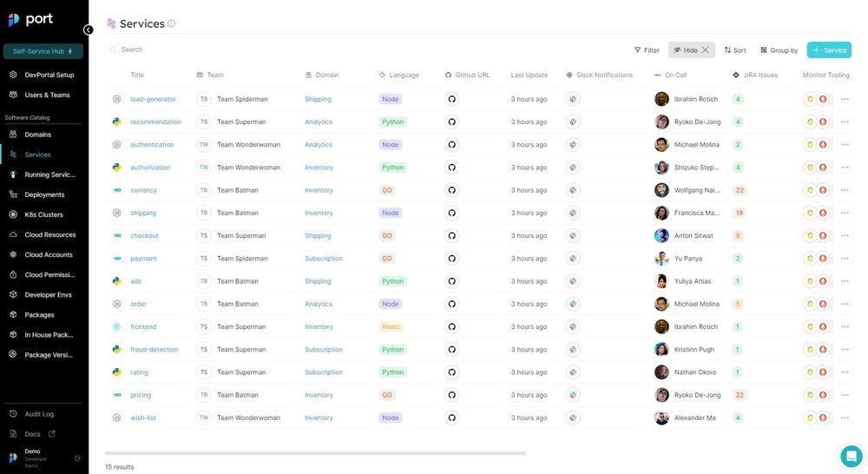The height and width of the screenshot is (474, 868).
Task: Open the fraud-detection service
Action: coord(154,349)
